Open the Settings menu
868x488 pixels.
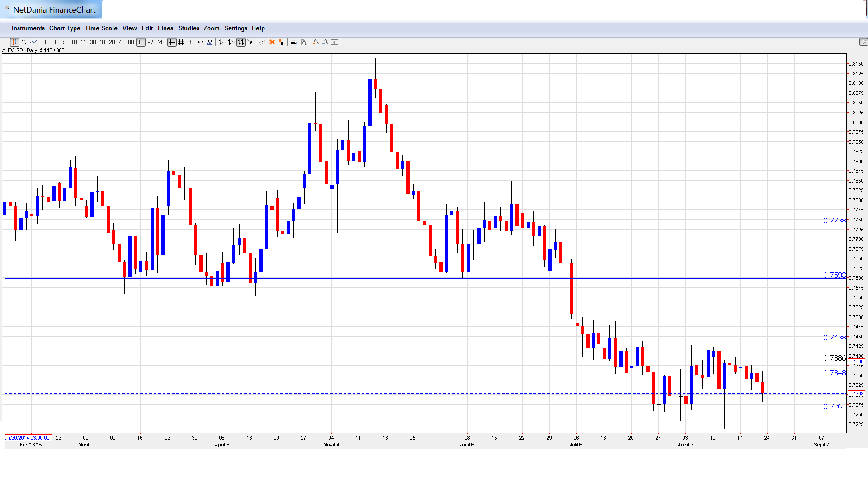236,28
